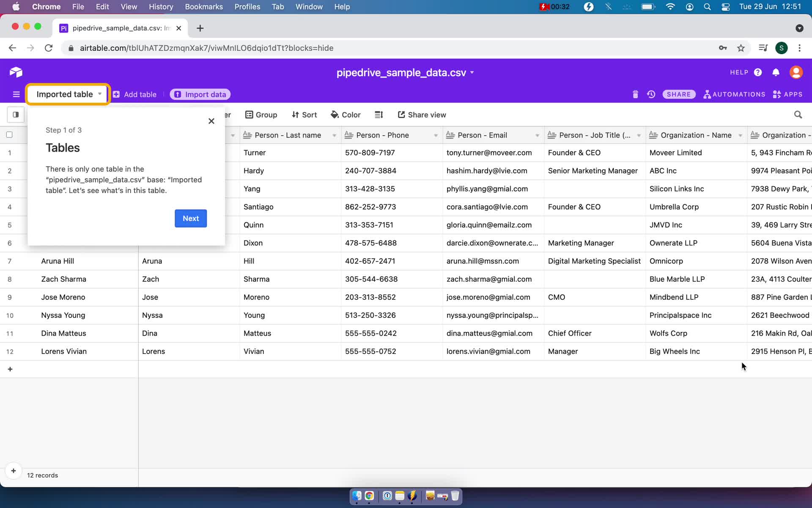Click Add table button
The height and width of the screenshot is (508, 812).
coord(135,94)
